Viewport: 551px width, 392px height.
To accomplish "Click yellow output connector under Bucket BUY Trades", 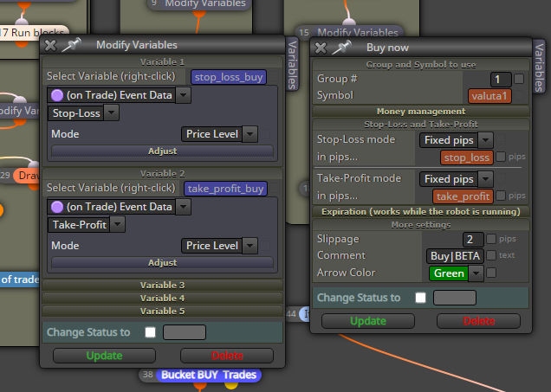I will click(x=230, y=384).
